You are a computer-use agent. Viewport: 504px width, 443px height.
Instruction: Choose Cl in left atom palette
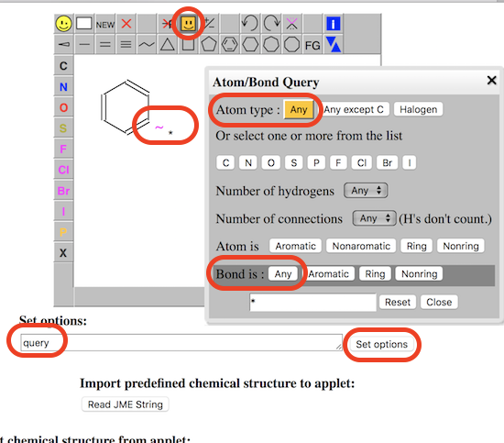[x=63, y=170]
